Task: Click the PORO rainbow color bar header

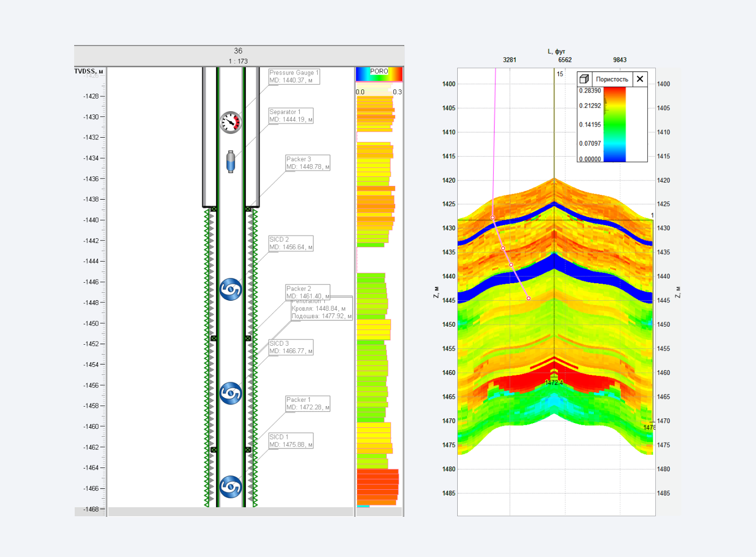Action: coord(379,74)
